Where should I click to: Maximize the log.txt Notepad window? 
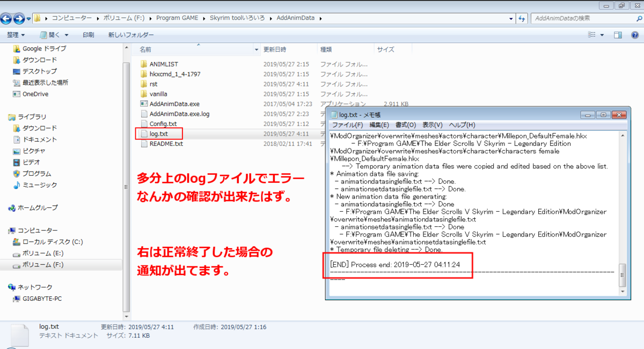603,114
